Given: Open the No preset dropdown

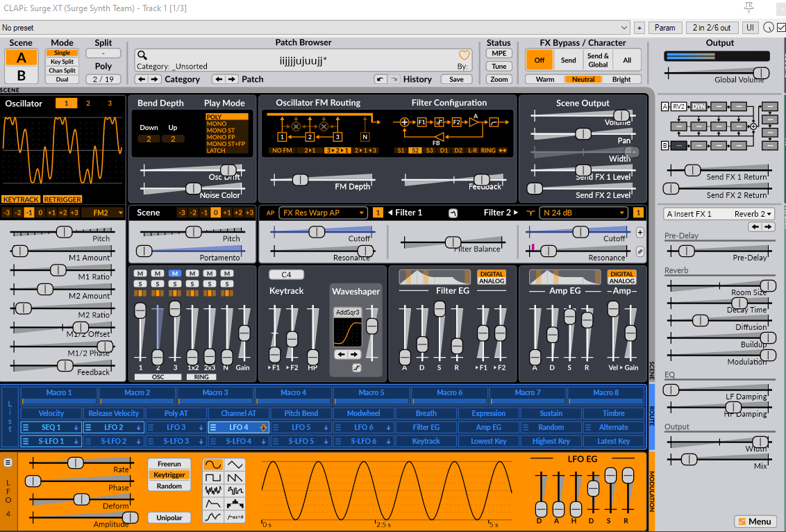Looking at the screenshot, I should point(315,28).
